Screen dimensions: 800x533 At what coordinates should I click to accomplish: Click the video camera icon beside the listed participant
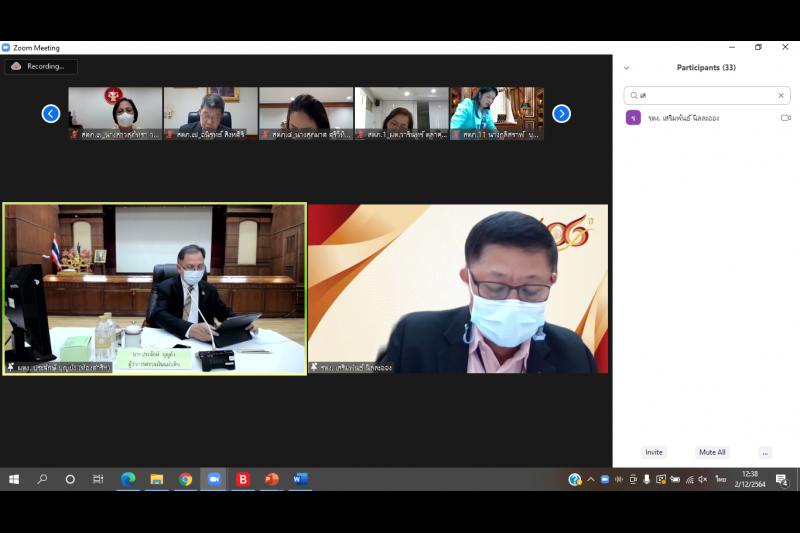[x=786, y=118]
